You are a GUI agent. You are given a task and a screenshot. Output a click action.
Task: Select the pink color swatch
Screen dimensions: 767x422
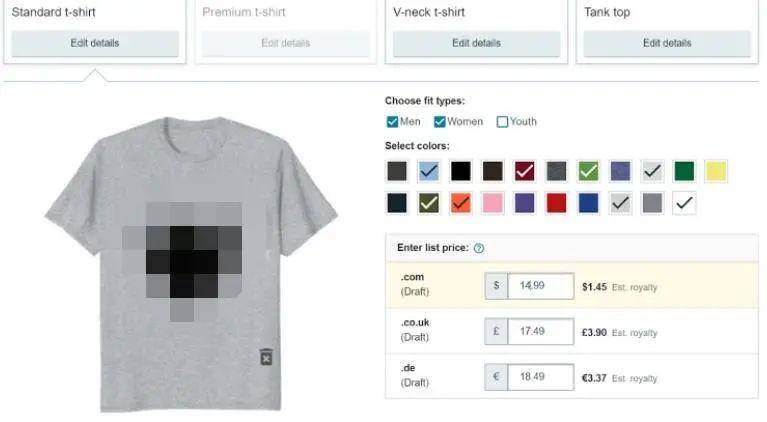click(493, 203)
